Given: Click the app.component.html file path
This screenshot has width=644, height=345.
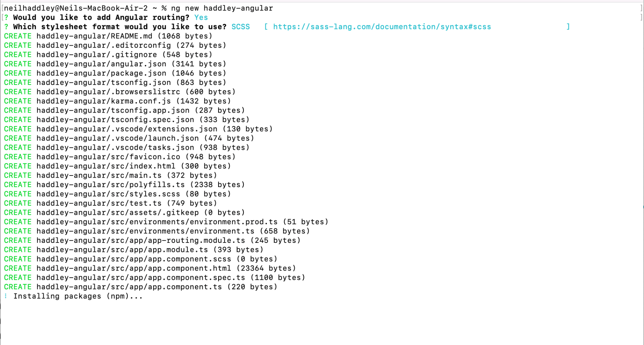Looking at the screenshot, I should (x=134, y=268).
